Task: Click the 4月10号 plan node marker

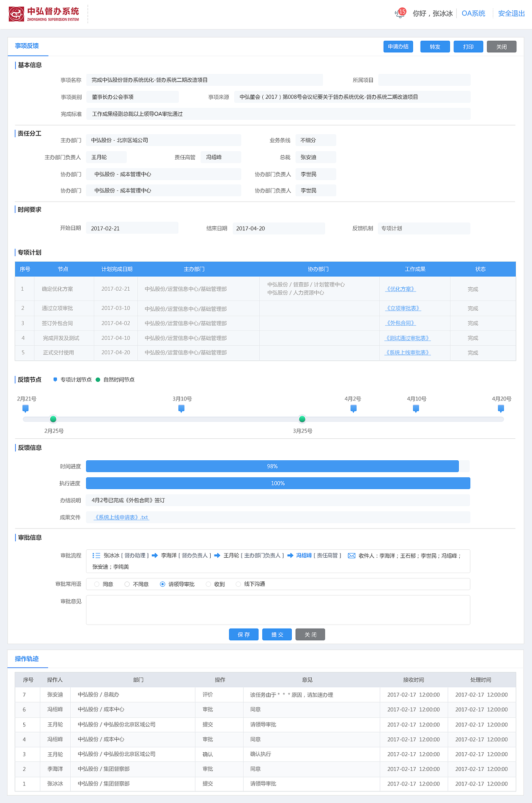Action: [416, 408]
